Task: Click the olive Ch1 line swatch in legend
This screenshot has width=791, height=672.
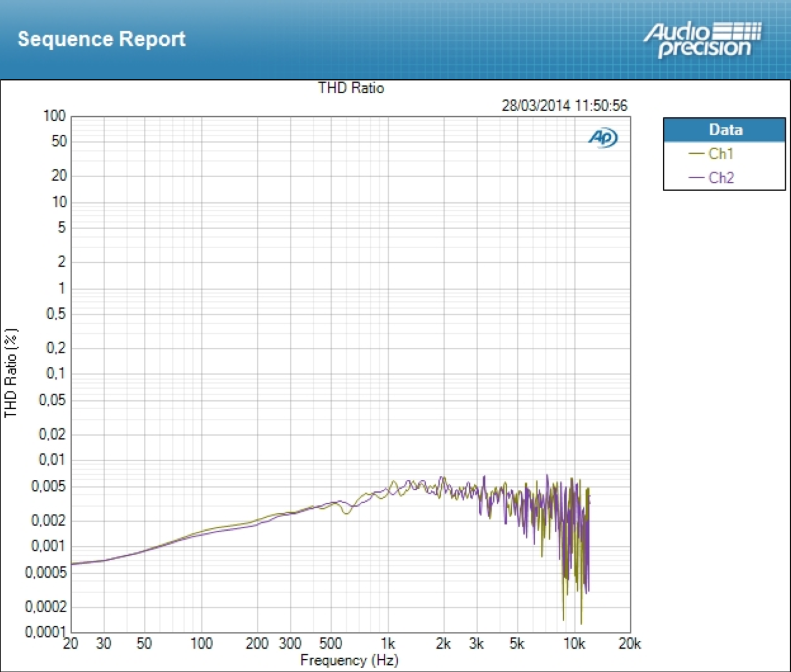Action: (x=696, y=154)
